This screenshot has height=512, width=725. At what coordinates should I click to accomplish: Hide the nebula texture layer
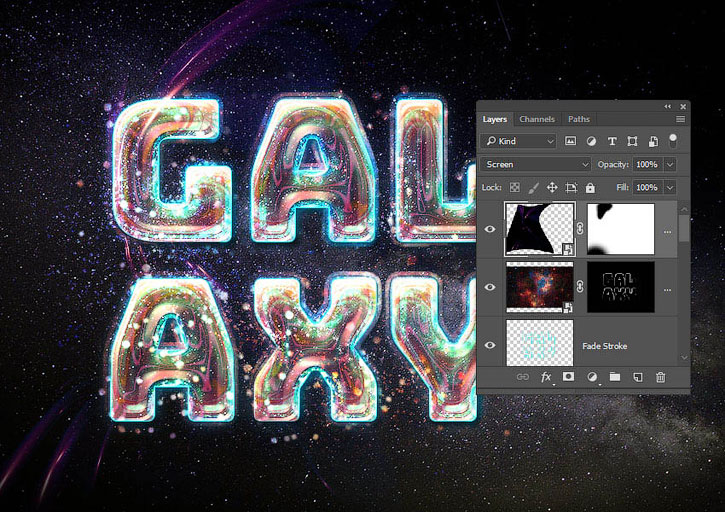(x=490, y=287)
